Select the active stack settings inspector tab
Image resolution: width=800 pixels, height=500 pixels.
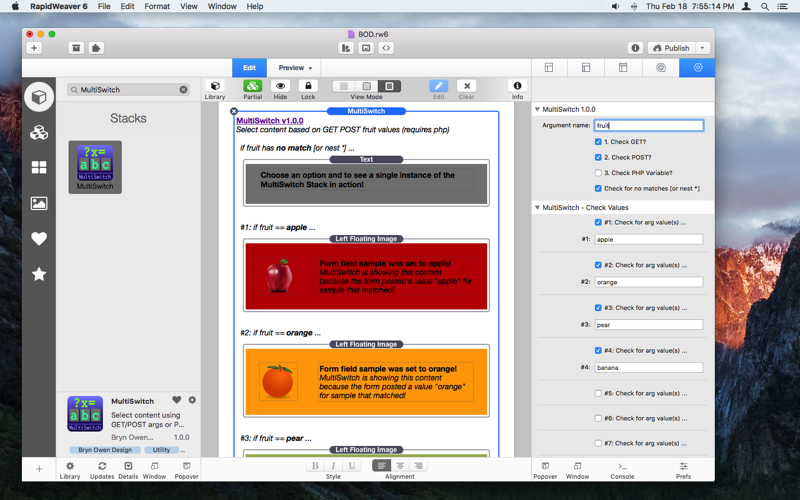click(x=697, y=68)
